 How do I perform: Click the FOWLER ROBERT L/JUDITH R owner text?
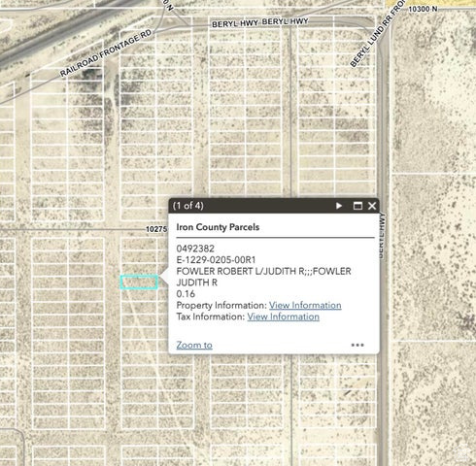coord(263,277)
